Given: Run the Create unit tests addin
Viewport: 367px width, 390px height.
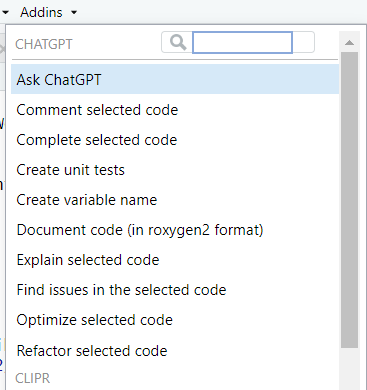Looking at the screenshot, I should point(175,170).
